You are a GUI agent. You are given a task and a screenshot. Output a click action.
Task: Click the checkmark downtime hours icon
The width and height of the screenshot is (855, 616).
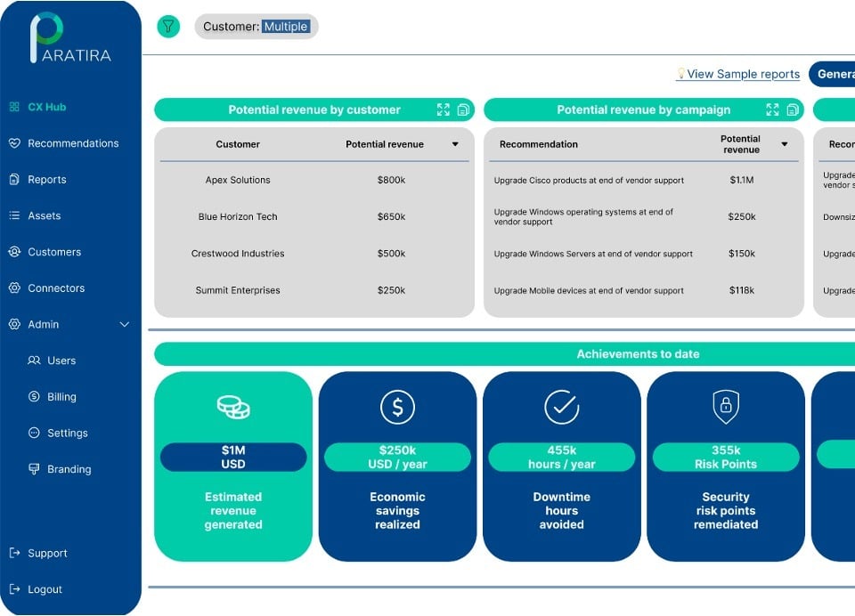(561, 407)
